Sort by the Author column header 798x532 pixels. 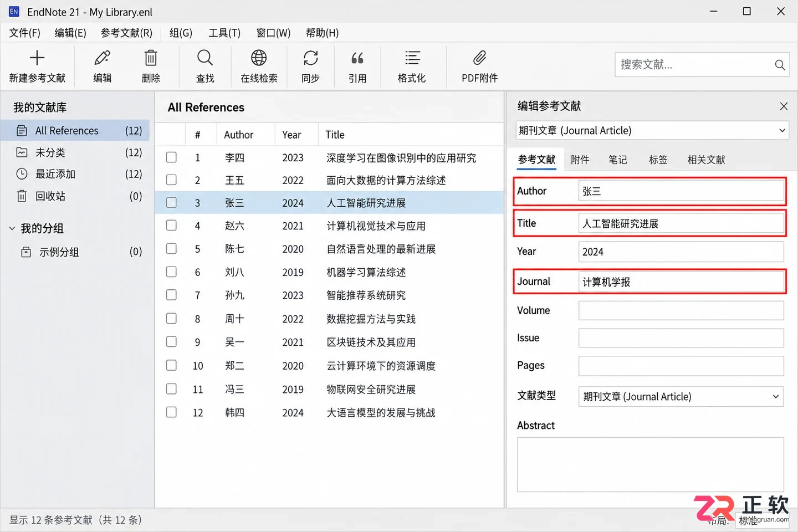pos(239,135)
